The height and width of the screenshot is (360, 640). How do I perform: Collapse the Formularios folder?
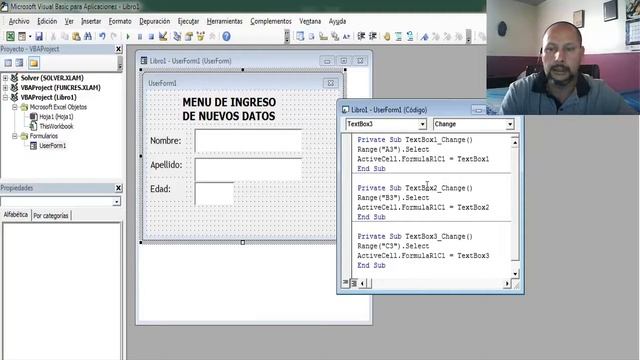[15, 136]
